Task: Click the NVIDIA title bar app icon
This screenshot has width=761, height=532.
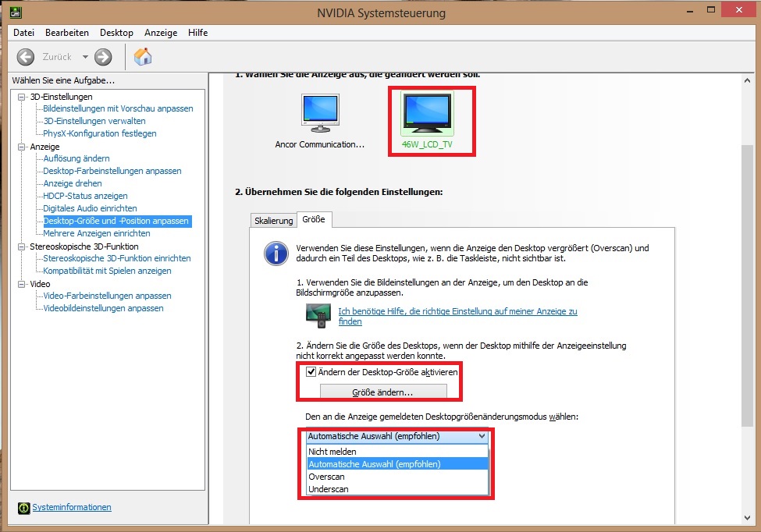Action: pyautogui.click(x=16, y=12)
